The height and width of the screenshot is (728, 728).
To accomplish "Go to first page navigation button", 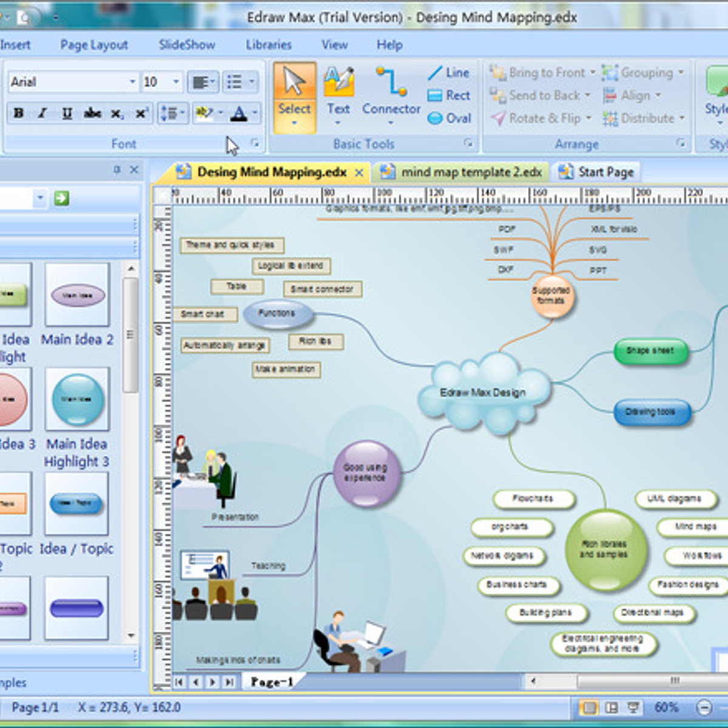I will [x=180, y=682].
